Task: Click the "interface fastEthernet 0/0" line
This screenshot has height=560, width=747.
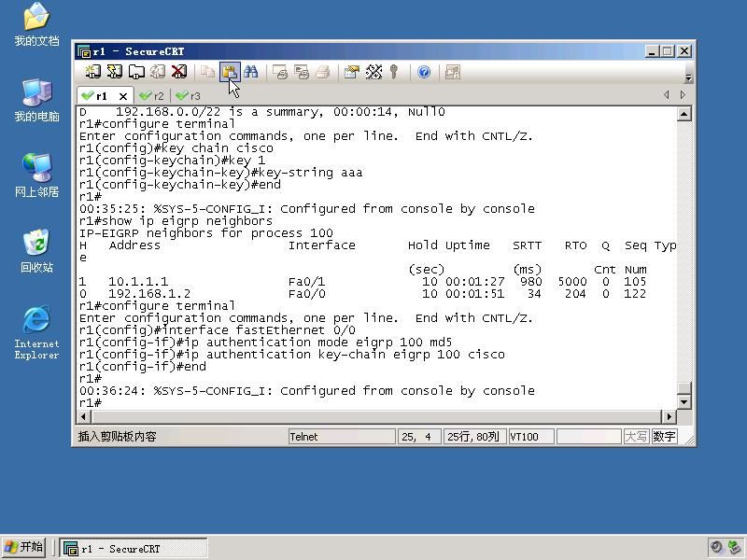Action: click(218, 330)
